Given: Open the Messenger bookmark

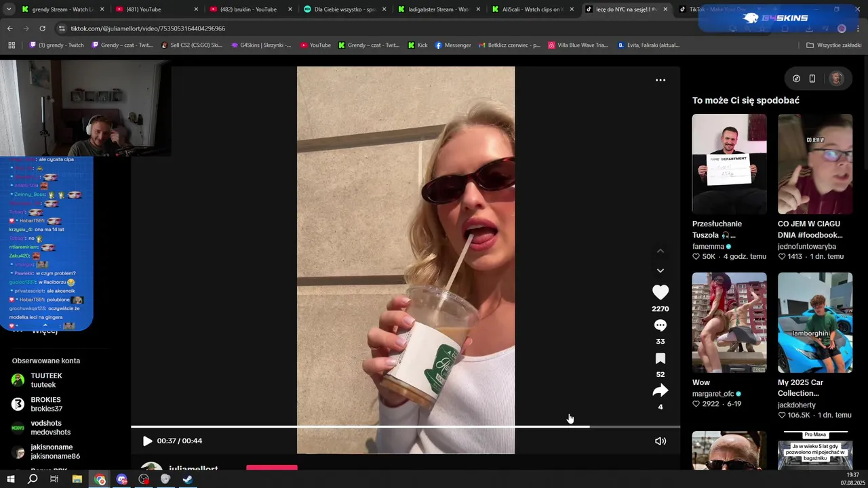Looking at the screenshot, I should click(453, 45).
